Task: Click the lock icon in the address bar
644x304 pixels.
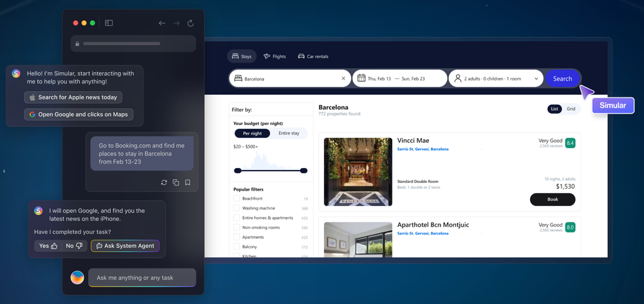Action: click(77, 44)
